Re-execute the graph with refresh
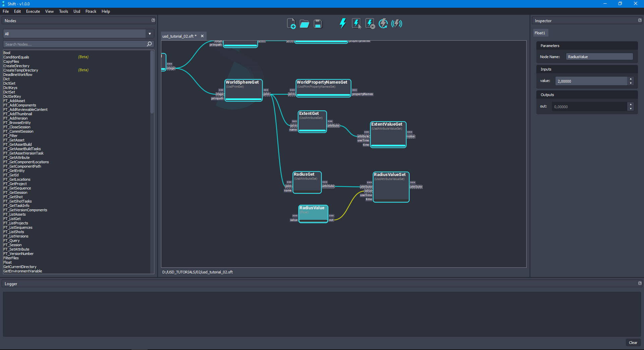Image resolution: width=644 pixels, height=350 pixels. (x=383, y=23)
